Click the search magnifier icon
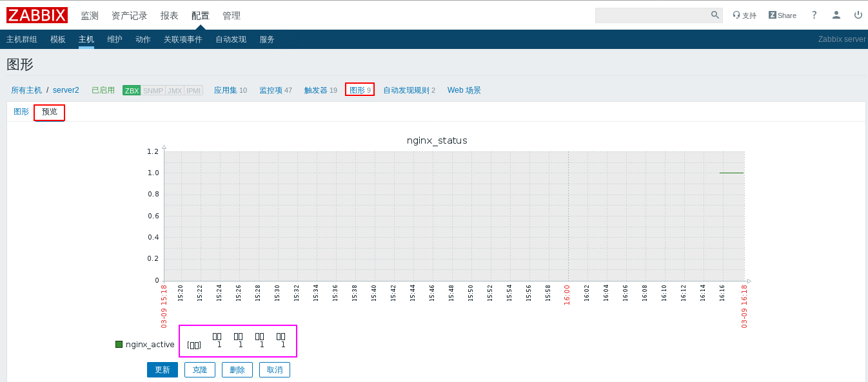The image size is (868, 382). tap(715, 15)
